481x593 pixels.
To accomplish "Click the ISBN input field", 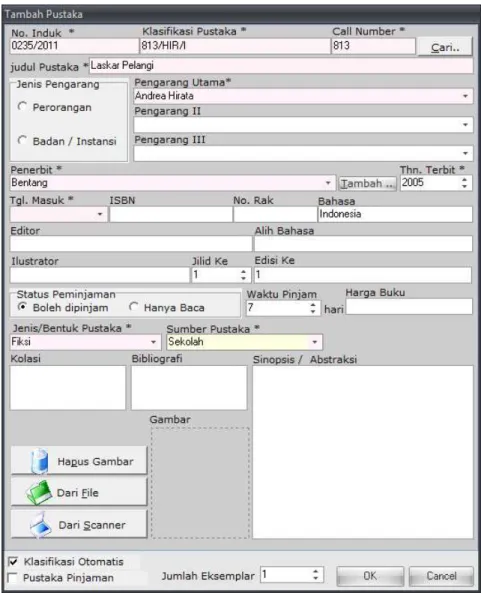I will click(x=171, y=214).
